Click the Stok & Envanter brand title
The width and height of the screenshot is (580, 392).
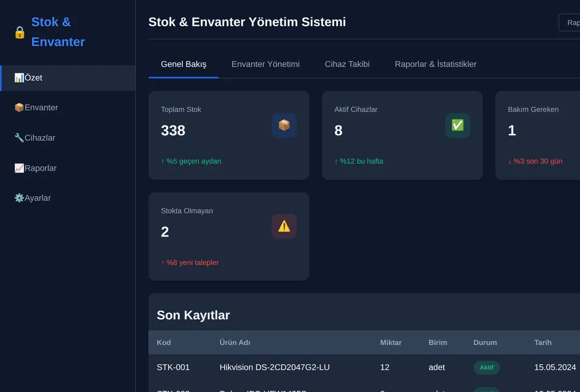[58, 32]
